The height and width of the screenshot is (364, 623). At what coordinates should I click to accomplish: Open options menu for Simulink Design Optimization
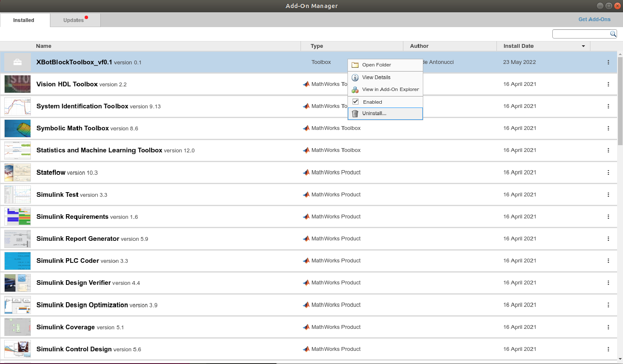click(x=608, y=305)
